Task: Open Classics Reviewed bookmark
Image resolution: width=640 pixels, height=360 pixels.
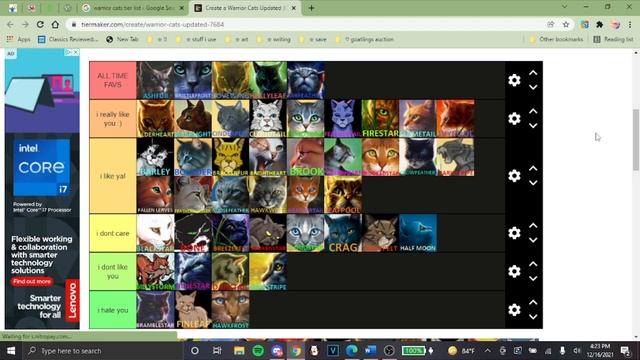Action: (68, 39)
